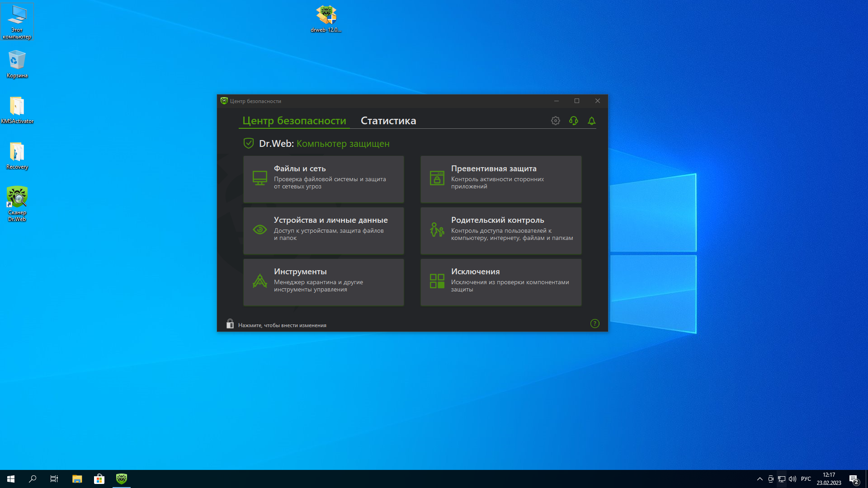
Task: Open File Explorer from the taskbar
Action: tap(77, 479)
